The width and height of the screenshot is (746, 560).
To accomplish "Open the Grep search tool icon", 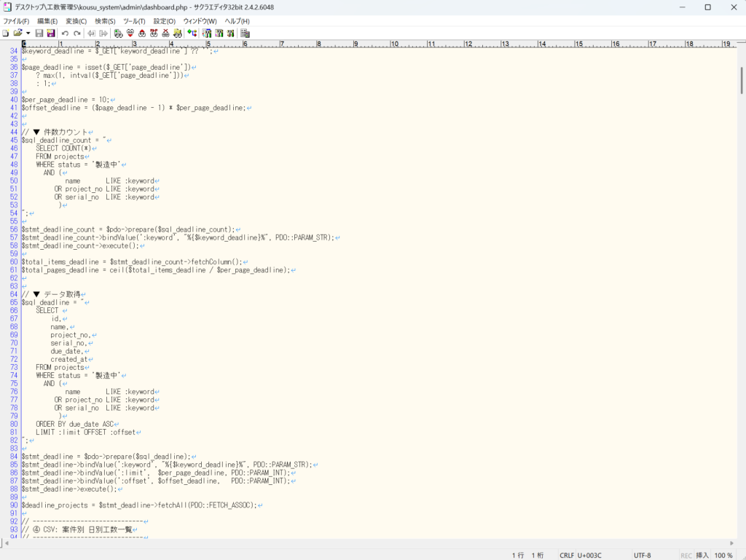I will click(177, 33).
